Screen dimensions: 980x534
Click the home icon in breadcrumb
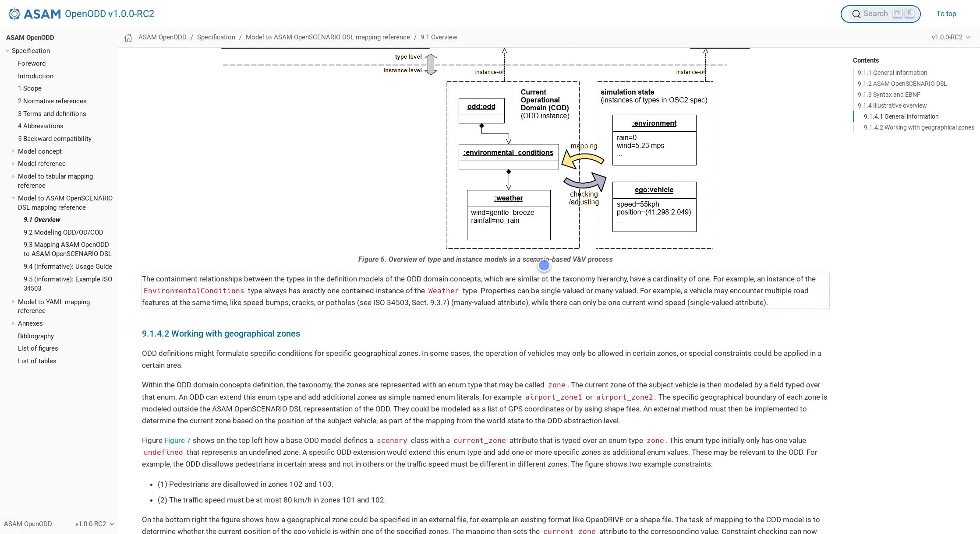[128, 38]
